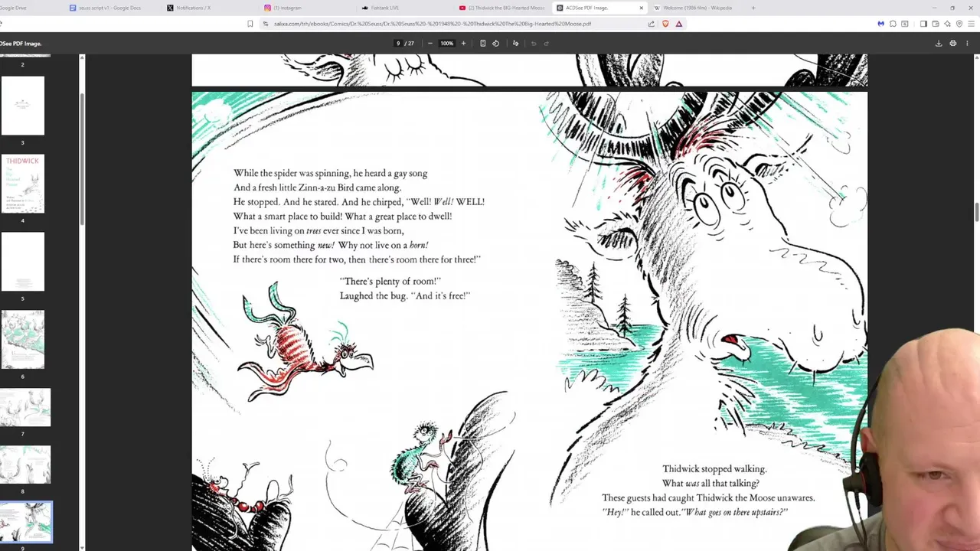Viewport: 980px width, 551px height.
Task: Bookmark this page in the address bar
Action: pos(250,24)
